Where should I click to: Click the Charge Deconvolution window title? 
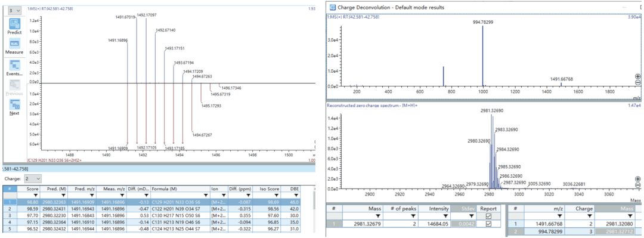click(391, 7)
